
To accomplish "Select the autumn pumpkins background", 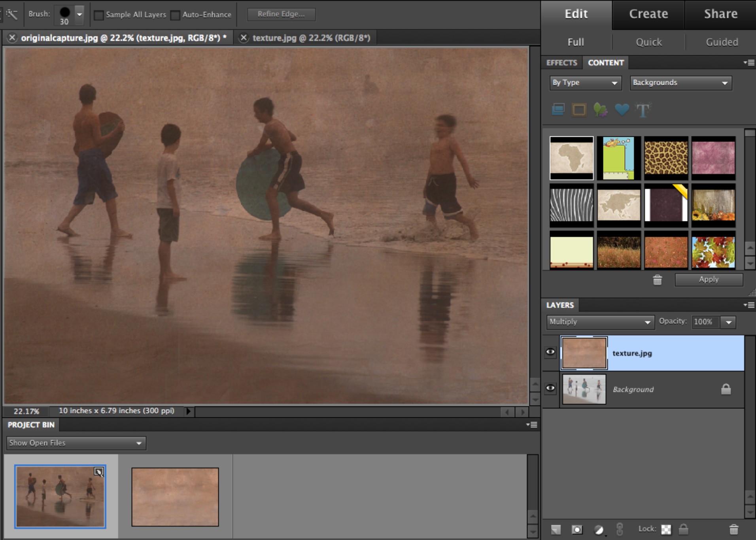I will 713,205.
